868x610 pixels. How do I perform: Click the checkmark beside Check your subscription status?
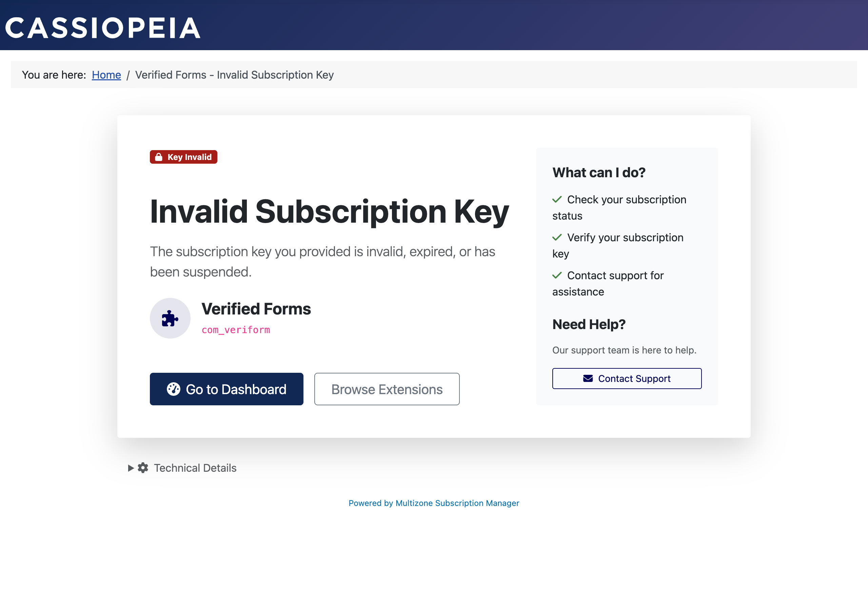click(x=556, y=199)
